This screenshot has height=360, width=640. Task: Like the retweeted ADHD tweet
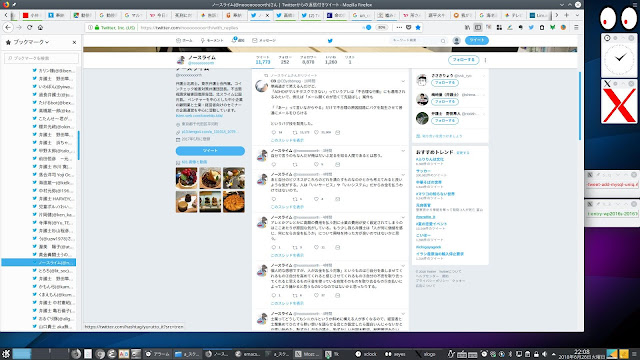pos(316,133)
